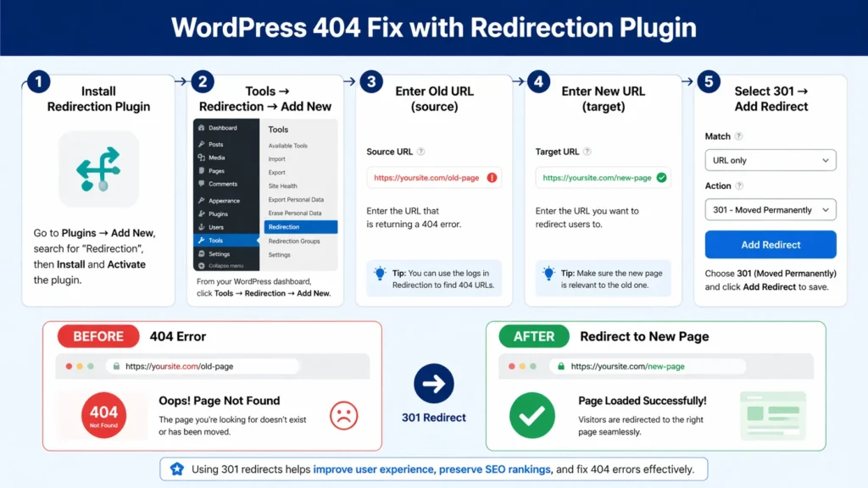Open the Match URL only dropdown

pyautogui.click(x=770, y=160)
